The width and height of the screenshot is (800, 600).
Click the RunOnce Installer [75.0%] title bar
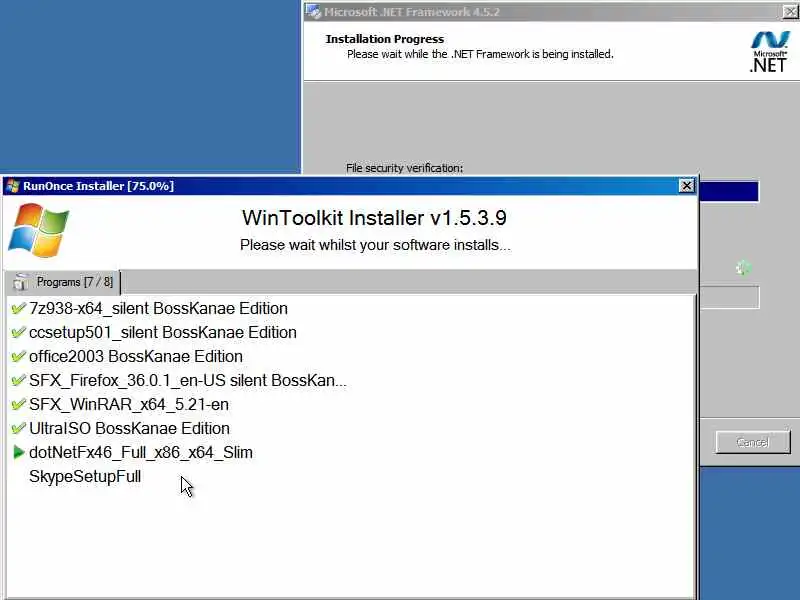click(350, 186)
